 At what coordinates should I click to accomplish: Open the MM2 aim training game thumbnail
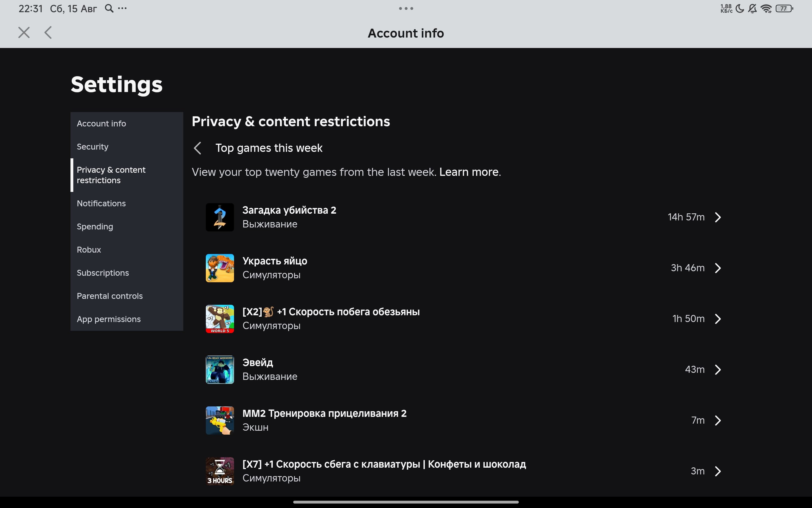click(x=220, y=421)
